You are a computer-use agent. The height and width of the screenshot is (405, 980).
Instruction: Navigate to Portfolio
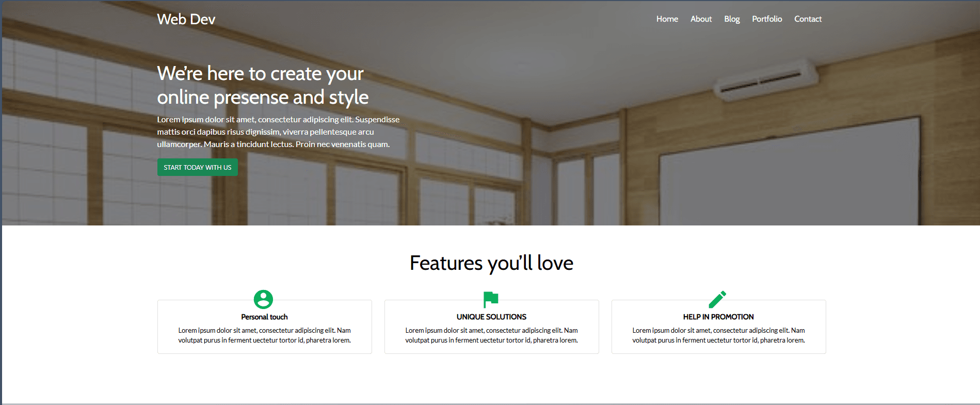pos(767,19)
